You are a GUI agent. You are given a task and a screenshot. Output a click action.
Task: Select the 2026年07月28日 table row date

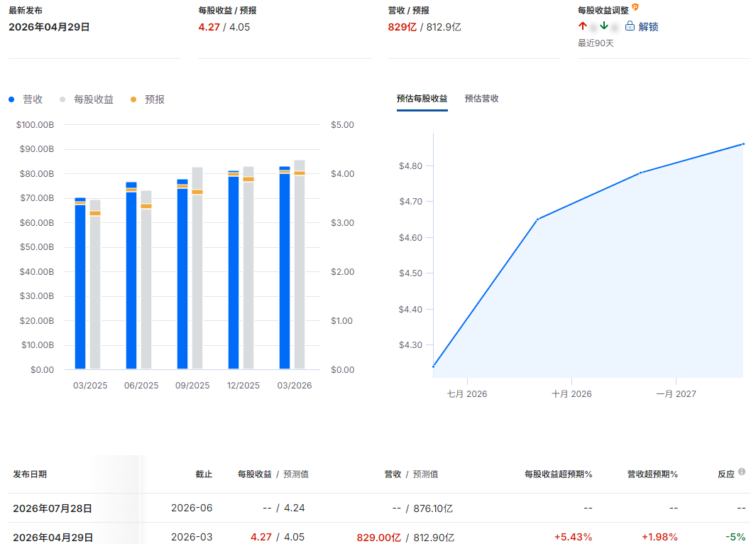click(53, 508)
